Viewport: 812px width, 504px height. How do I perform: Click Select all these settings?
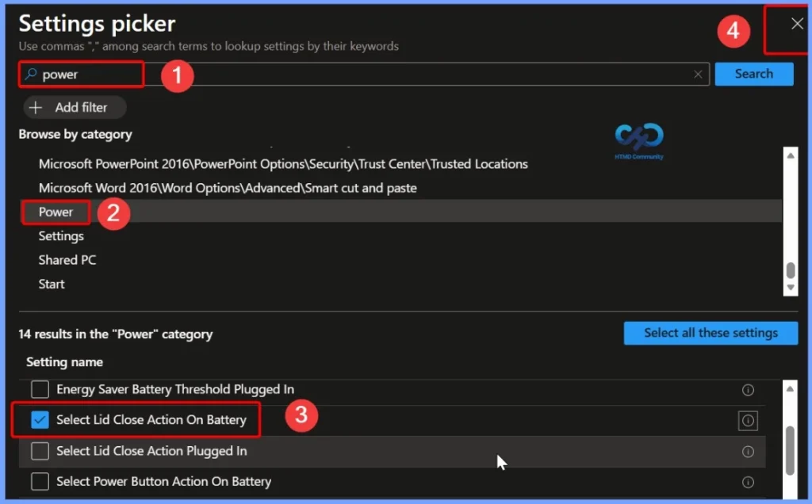pyautogui.click(x=710, y=333)
